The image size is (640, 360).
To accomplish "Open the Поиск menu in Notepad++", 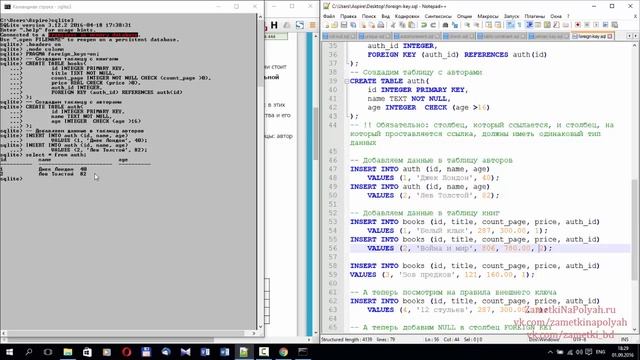I will click(369, 16).
